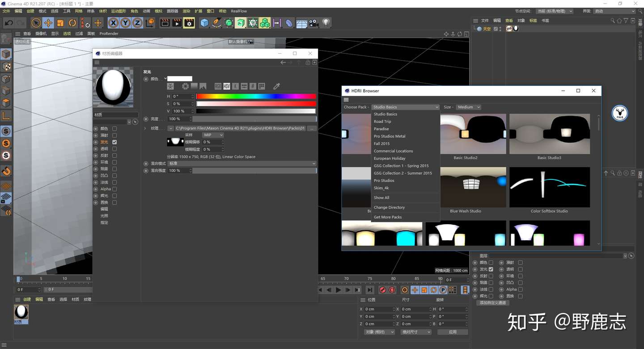644x349 pixels.
Task: Render to Picture Viewer icon
Action: pyautogui.click(x=177, y=23)
